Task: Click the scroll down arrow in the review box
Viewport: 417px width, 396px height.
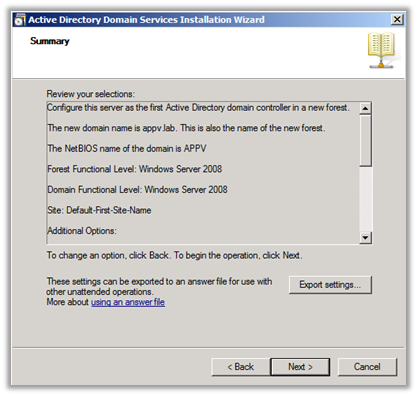Action: (366, 238)
